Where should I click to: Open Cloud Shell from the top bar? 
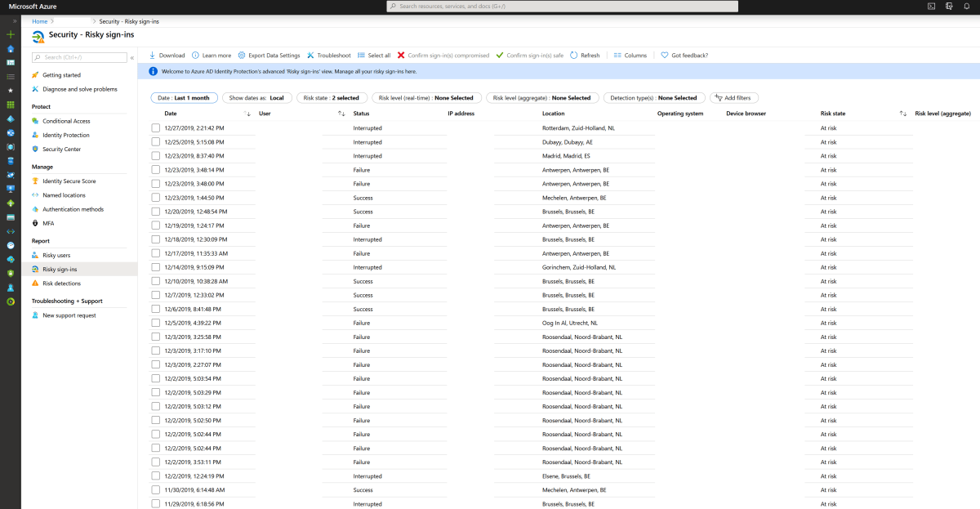coord(931,6)
